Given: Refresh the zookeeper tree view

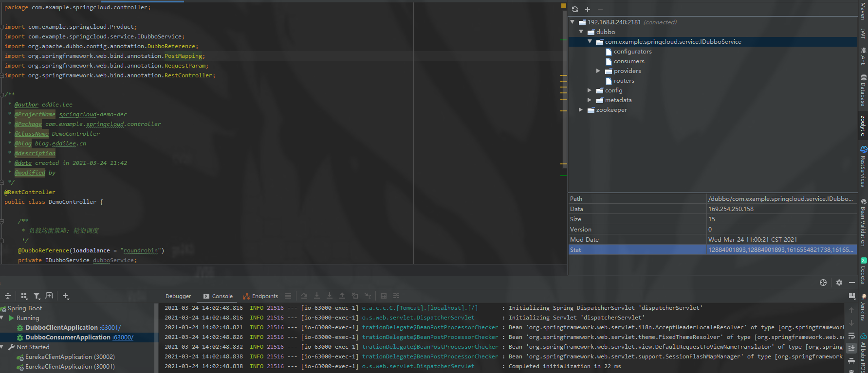Looking at the screenshot, I should pyautogui.click(x=575, y=9).
